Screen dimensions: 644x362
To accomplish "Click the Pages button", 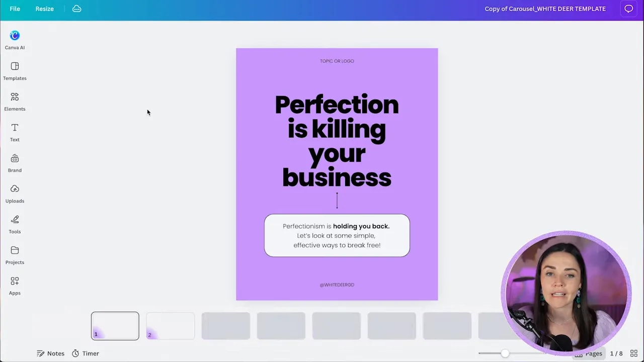I will coord(588,353).
